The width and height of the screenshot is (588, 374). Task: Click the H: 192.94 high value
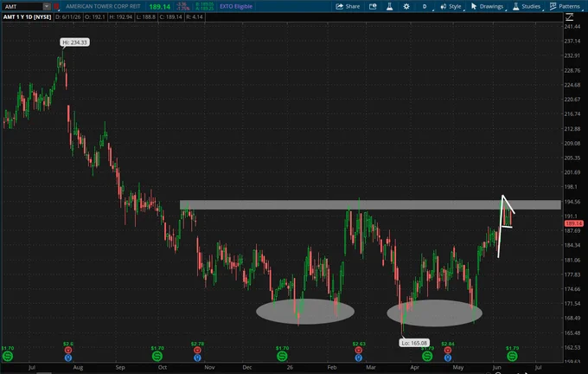pos(121,17)
